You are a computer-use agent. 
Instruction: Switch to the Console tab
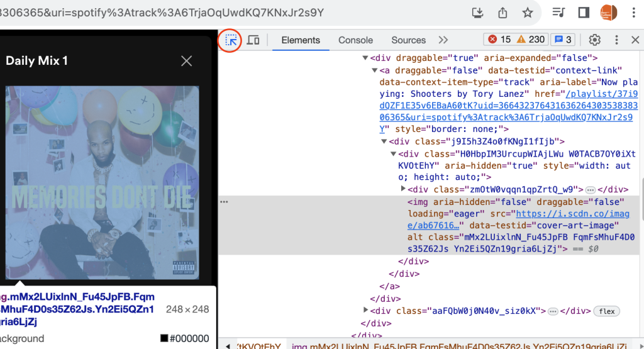click(x=355, y=40)
